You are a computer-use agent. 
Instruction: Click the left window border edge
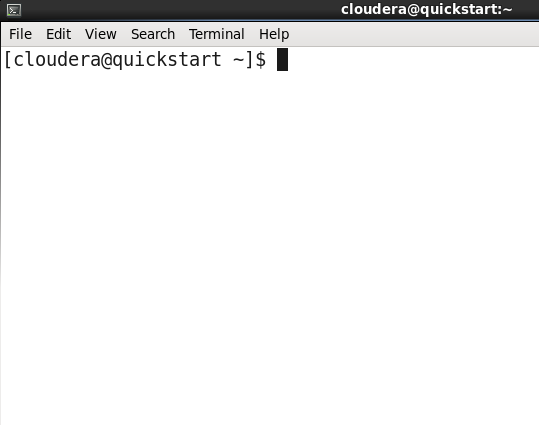1,224
